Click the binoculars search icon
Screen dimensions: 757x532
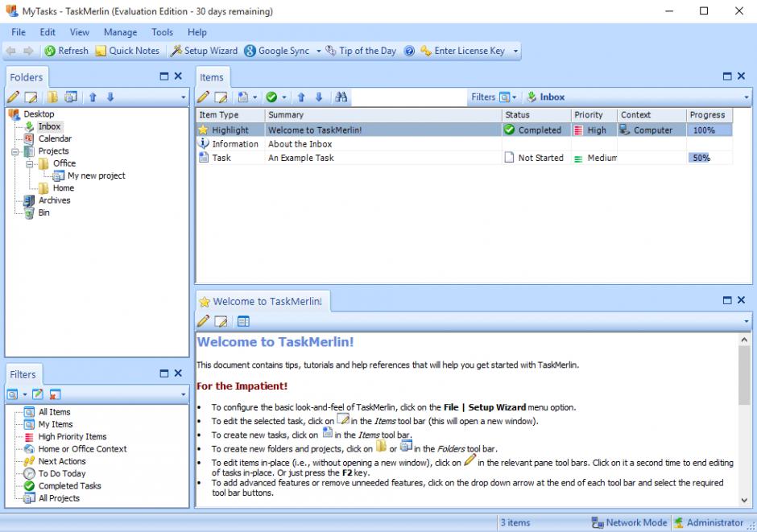pyautogui.click(x=341, y=97)
